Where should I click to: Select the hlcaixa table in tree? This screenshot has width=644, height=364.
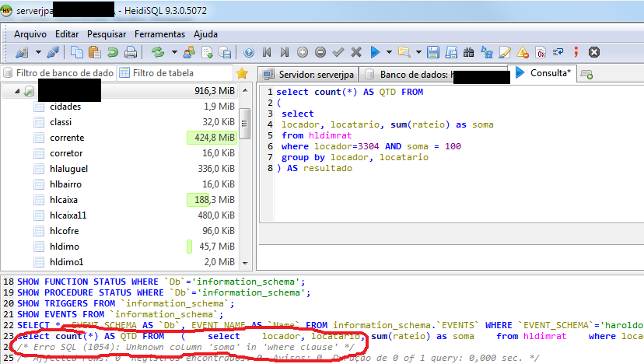(x=64, y=200)
